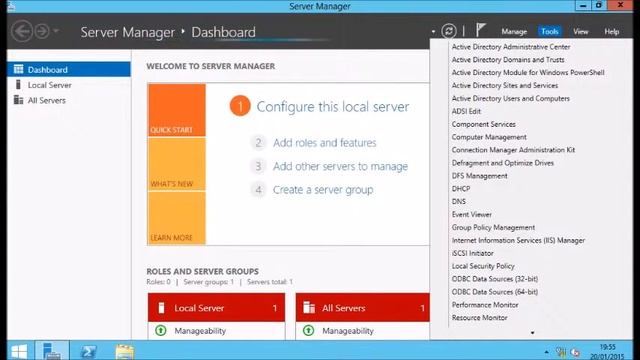640x360 pixels.
Task: Open Active Directory Sites and Services
Action: pos(504,85)
